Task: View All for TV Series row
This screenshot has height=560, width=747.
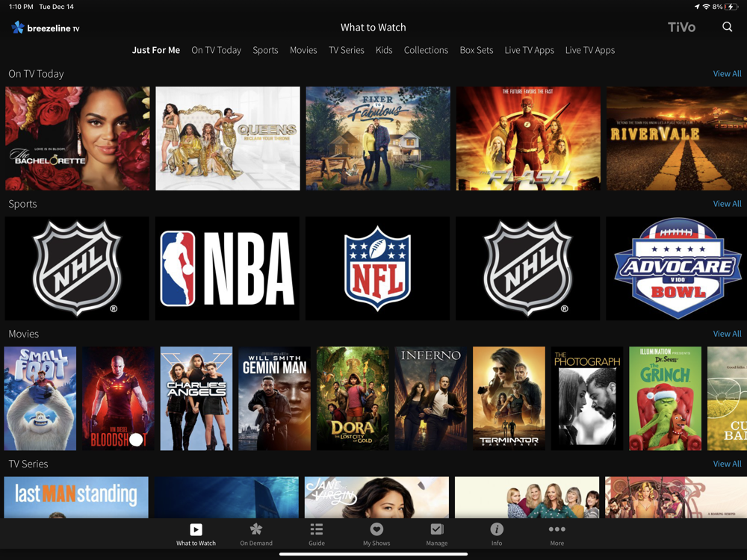Action: 727,464
